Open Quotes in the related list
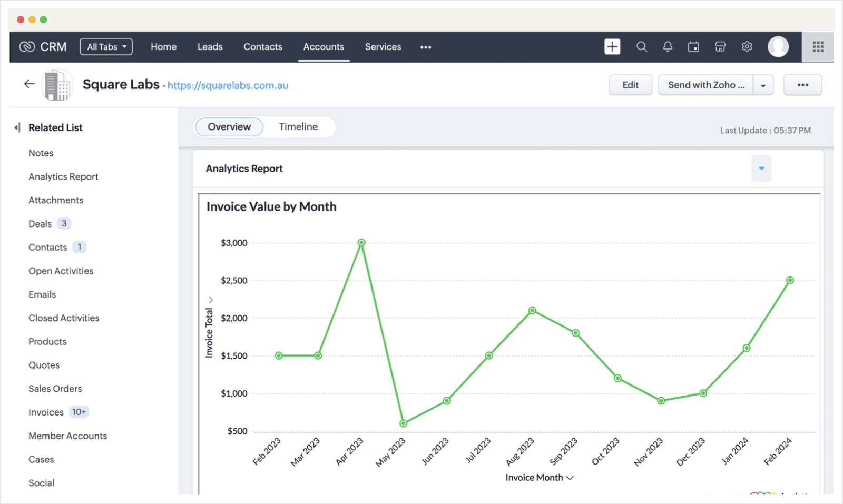Image resolution: width=843 pixels, height=504 pixels. click(x=44, y=365)
